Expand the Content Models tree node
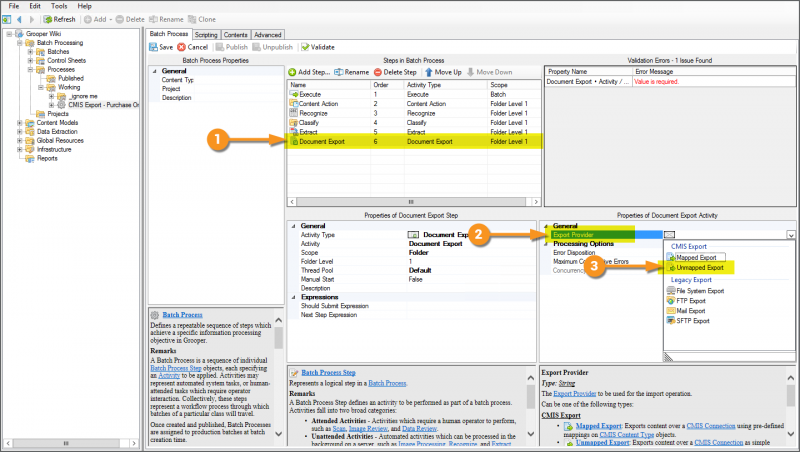This screenshot has height=452, width=800. pyautogui.click(x=19, y=123)
